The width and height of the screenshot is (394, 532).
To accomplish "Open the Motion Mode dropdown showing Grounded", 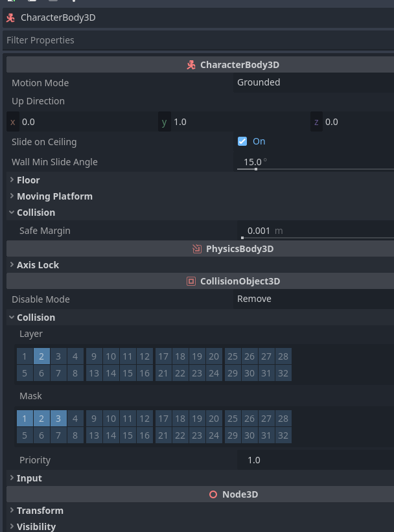I will (314, 82).
